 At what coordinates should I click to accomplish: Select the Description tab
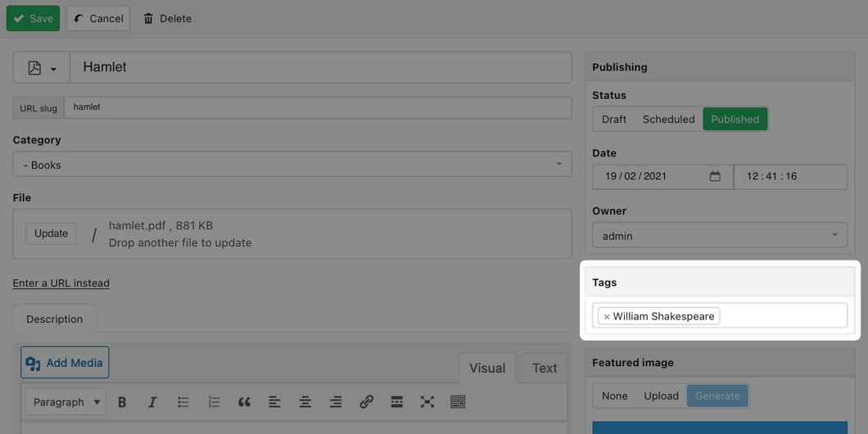click(54, 319)
